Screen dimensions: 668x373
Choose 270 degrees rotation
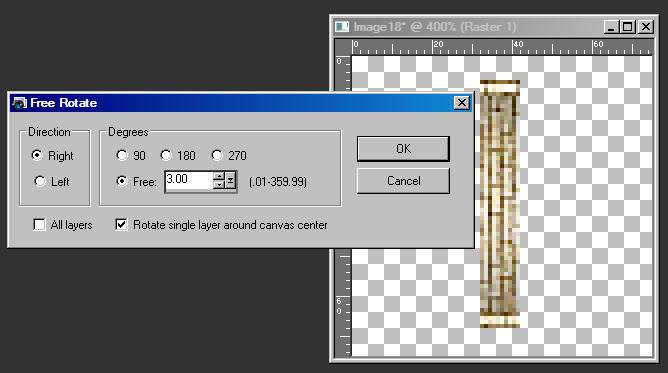217,155
